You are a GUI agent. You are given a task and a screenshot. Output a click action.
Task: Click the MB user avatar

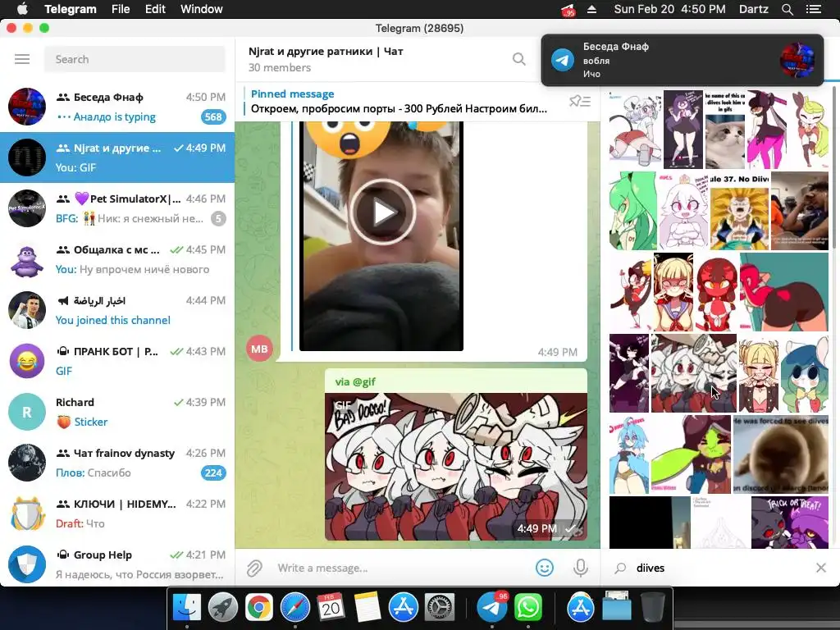pos(259,349)
